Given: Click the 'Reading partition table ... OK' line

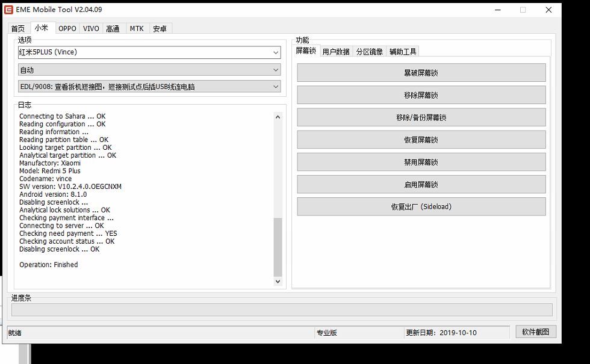Looking at the screenshot, I should click(x=64, y=140).
